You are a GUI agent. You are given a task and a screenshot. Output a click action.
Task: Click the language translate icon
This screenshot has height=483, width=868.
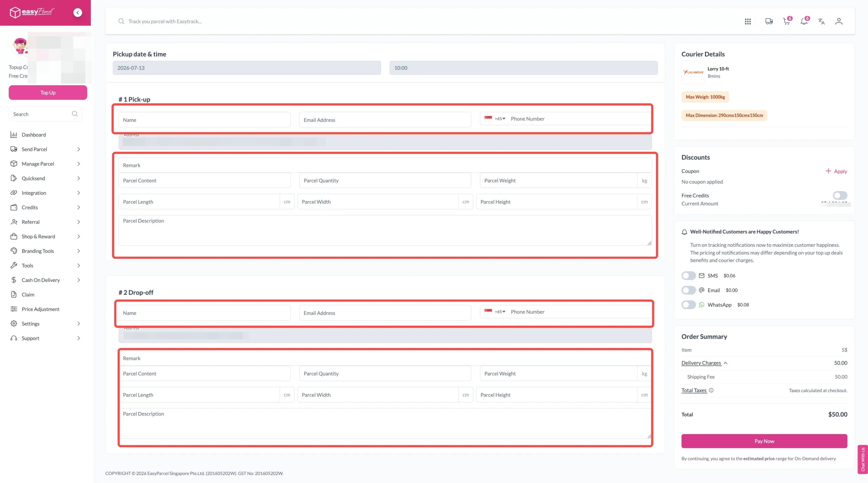coord(821,21)
